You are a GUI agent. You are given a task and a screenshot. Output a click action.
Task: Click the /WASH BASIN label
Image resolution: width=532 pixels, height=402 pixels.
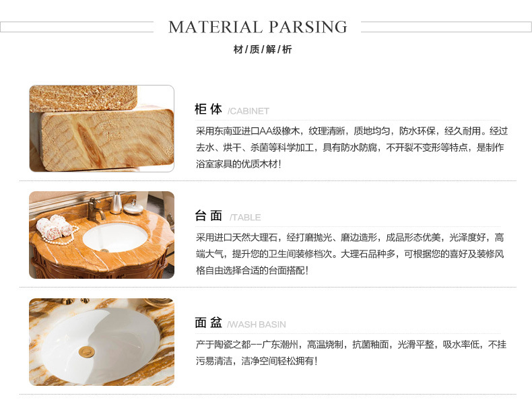(x=257, y=325)
